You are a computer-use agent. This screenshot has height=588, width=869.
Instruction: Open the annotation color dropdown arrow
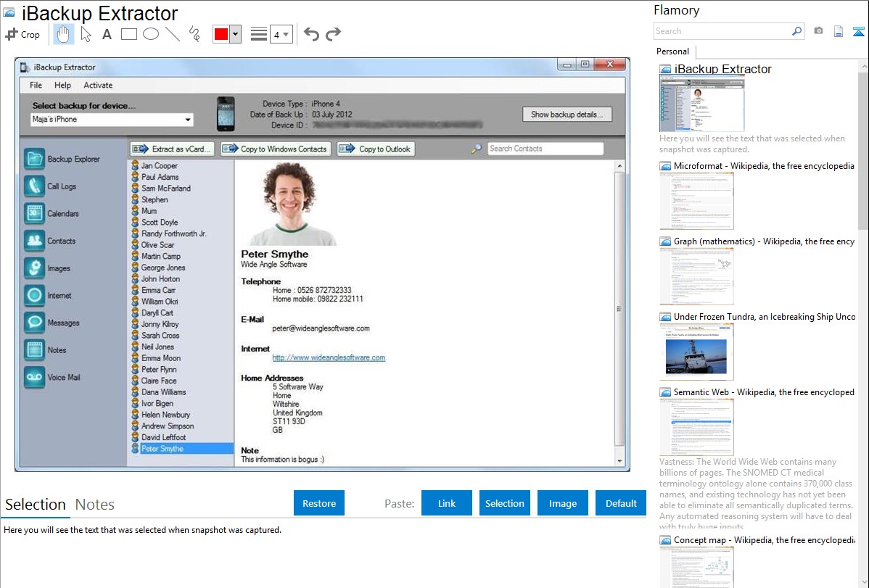(x=236, y=34)
